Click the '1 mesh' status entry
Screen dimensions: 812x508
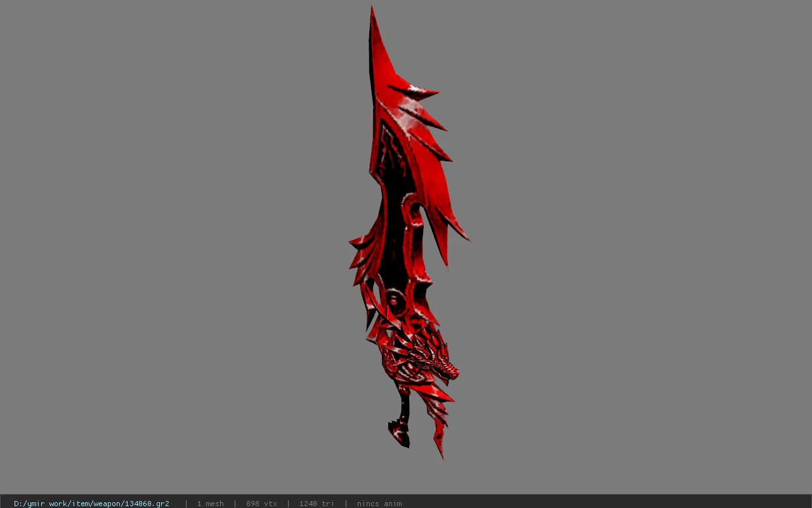(210, 504)
